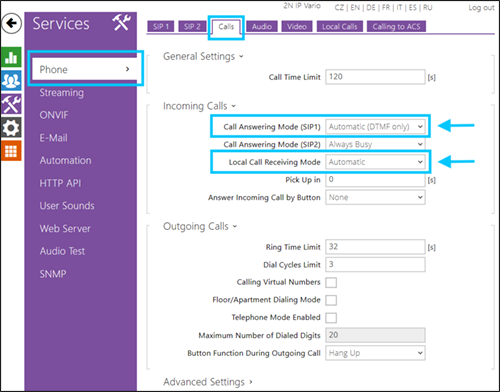Collapse the Incoming Calls section

click(199, 106)
